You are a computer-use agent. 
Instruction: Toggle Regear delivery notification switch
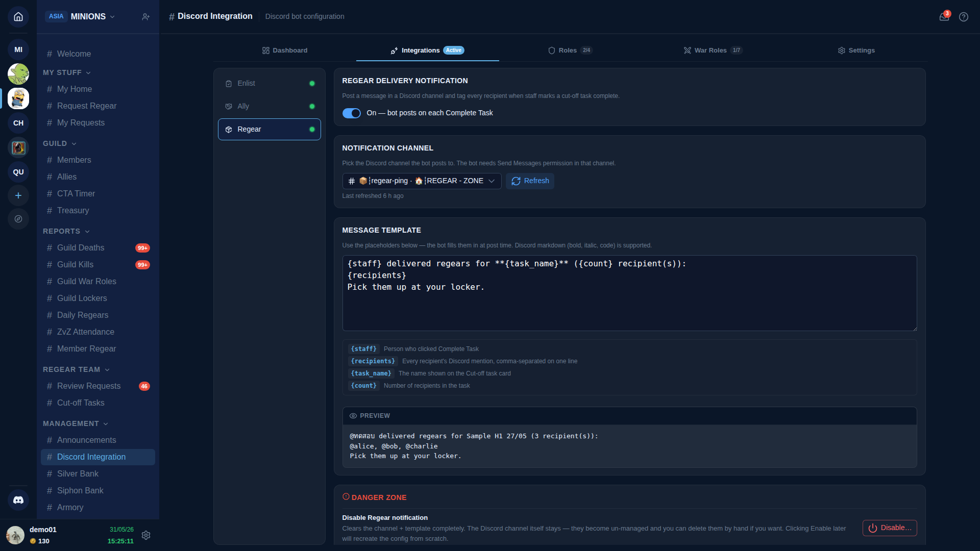click(351, 113)
